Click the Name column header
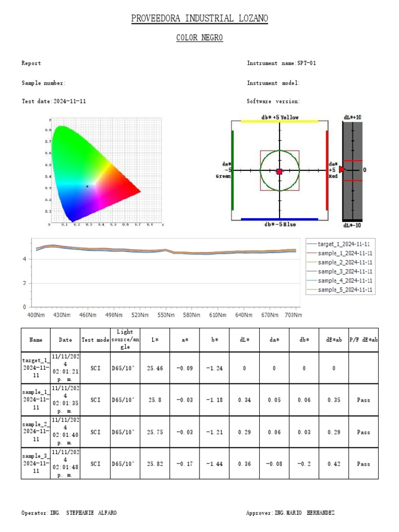This screenshot has height=532, width=399. tap(36, 340)
